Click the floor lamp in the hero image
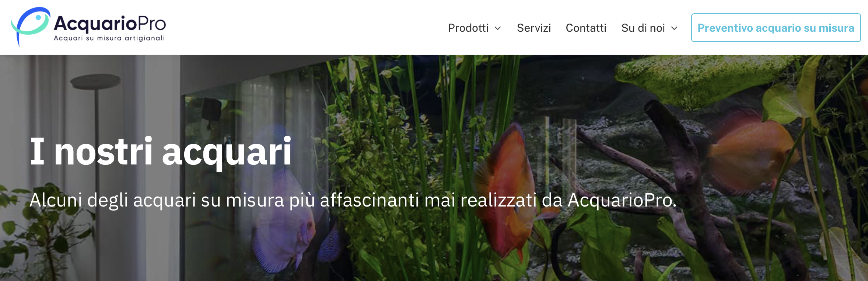The height and width of the screenshot is (281, 868). coord(97,148)
